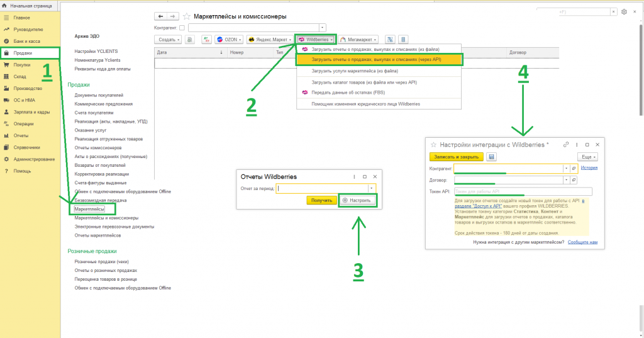This screenshot has width=644, height=338.
Task: Select Загрузить отчеты о продажах (через API)
Action: (x=379, y=60)
